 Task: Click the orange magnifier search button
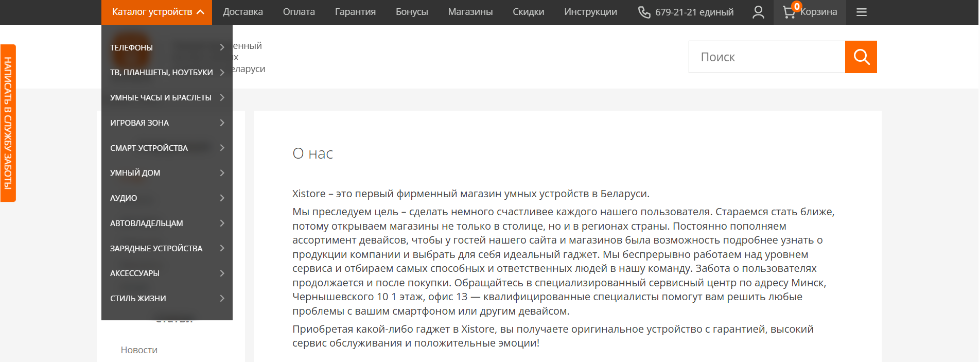(x=861, y=57)
